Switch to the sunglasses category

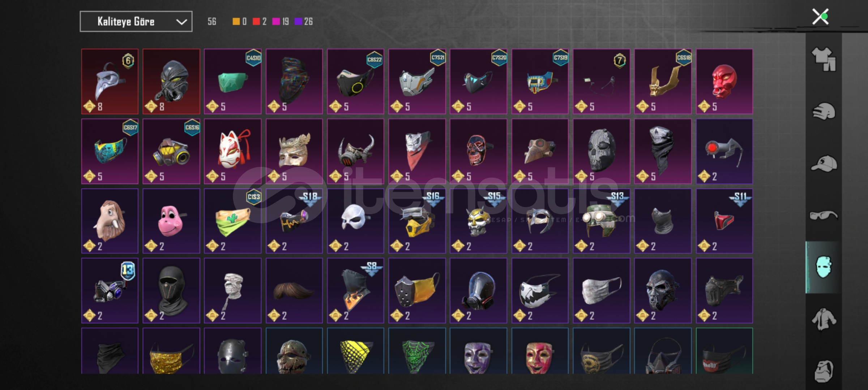coord(824,216)
